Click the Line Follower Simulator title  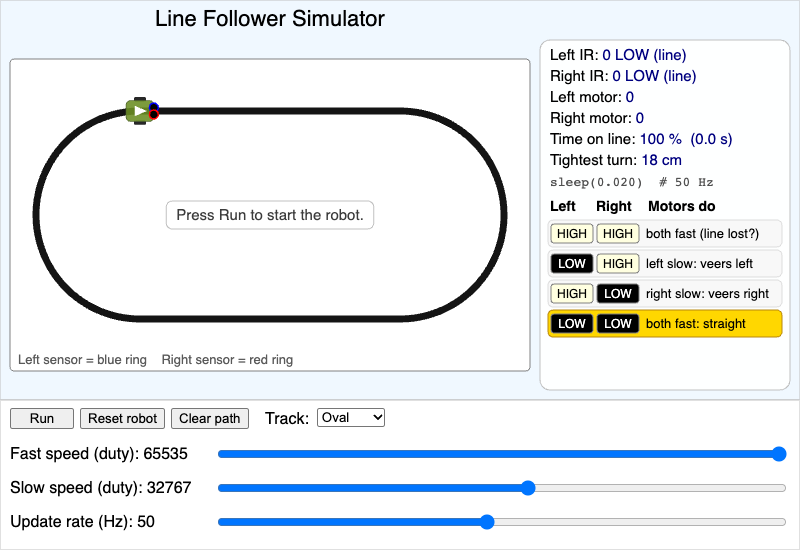[270, 19]
